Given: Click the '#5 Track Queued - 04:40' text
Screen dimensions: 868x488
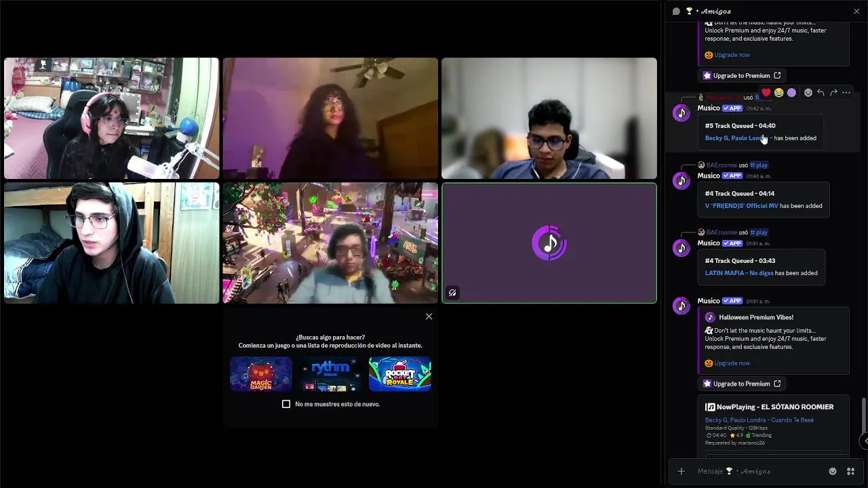Looking at the screenshot, I should (740, 126).
